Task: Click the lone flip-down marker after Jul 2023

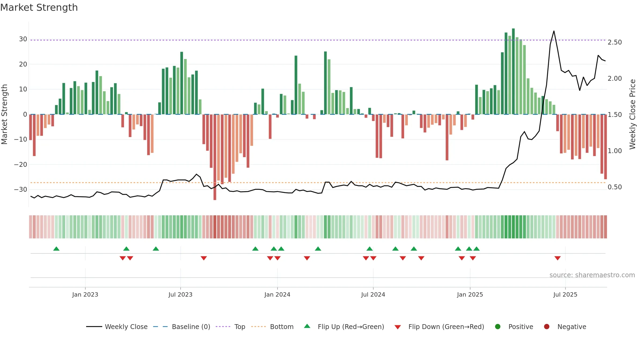Action: [204, 258]
